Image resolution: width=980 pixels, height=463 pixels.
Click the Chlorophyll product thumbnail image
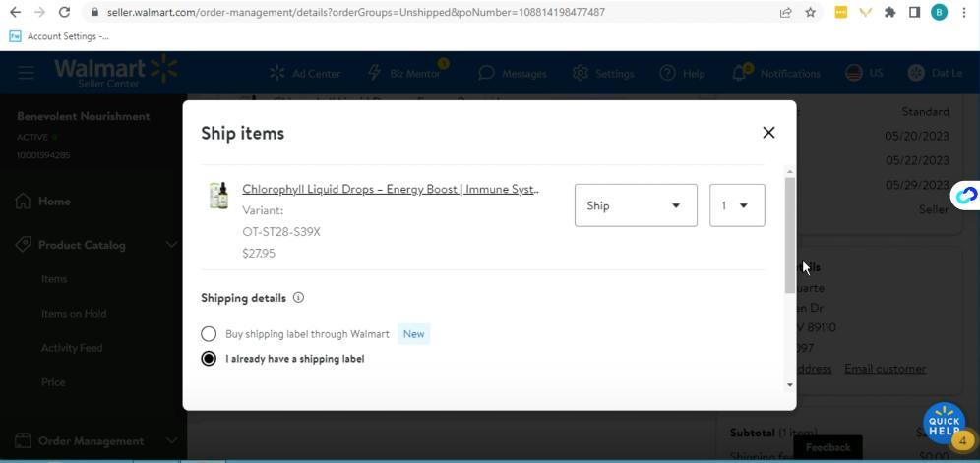coord(218,196)
